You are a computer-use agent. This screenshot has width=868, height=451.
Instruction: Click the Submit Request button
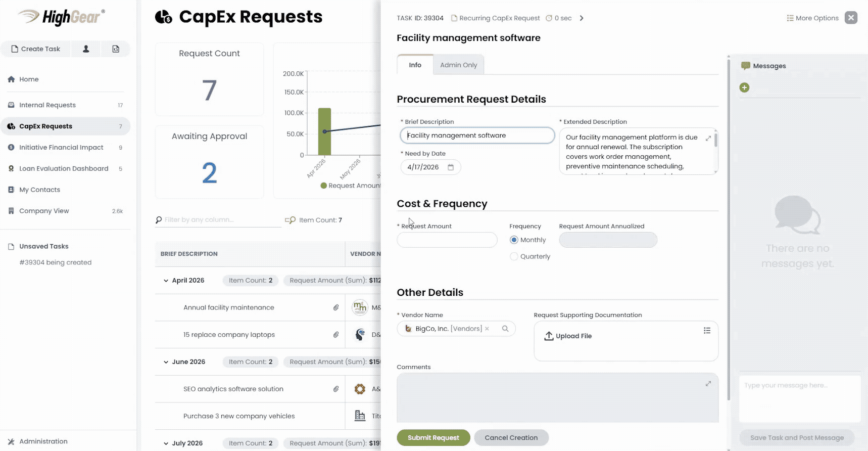pos(433,438)
